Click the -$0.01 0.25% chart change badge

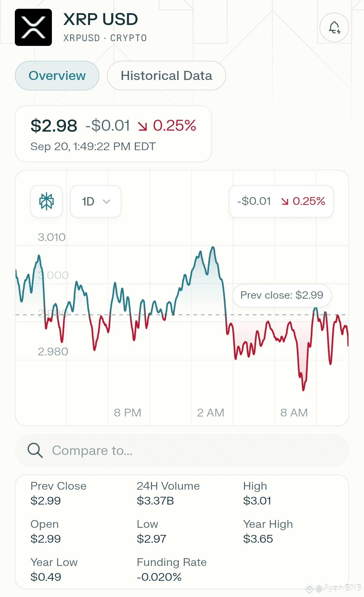pos(281,201)
